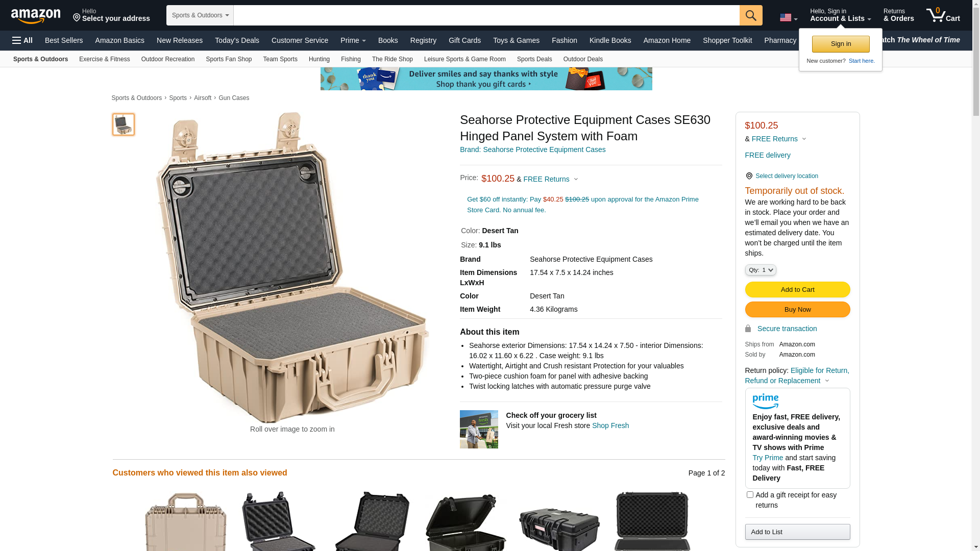Open the Sports & Outdoors search category dropdown
The height and width of the screenshot is (551, 980).
pos(200,15)
